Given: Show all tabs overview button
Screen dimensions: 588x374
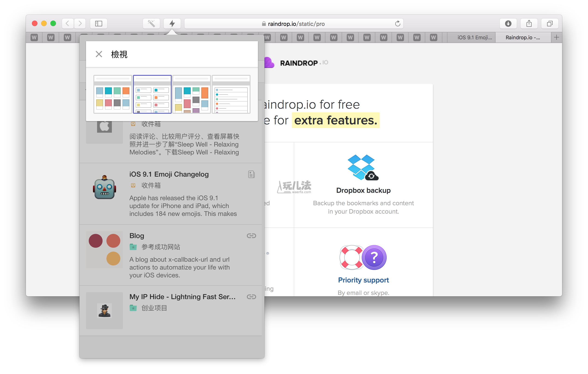Looking at the screenshot, I should pyautogui.click(x=550, y=24).
